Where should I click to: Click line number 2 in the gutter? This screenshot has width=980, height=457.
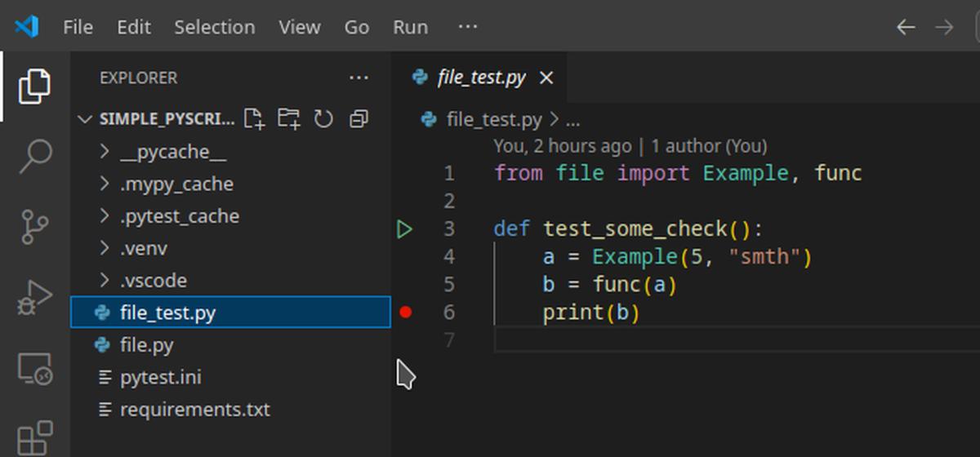point(448,201)
